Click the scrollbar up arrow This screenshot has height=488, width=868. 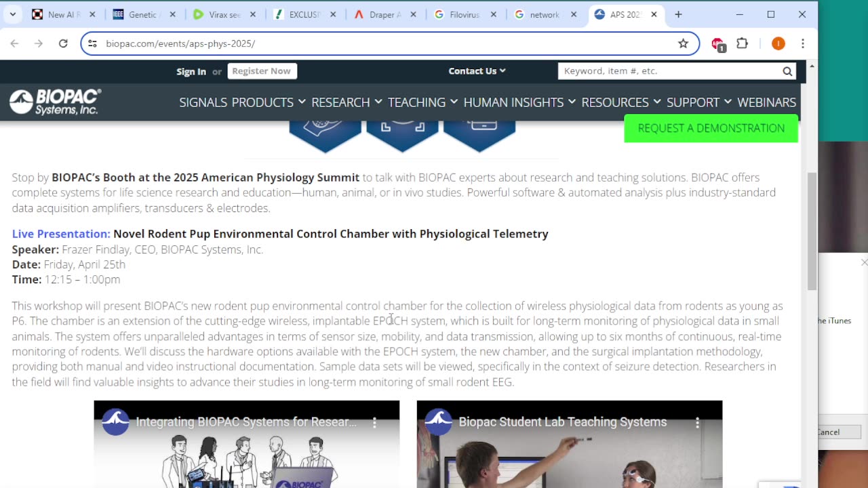[812, 66]
